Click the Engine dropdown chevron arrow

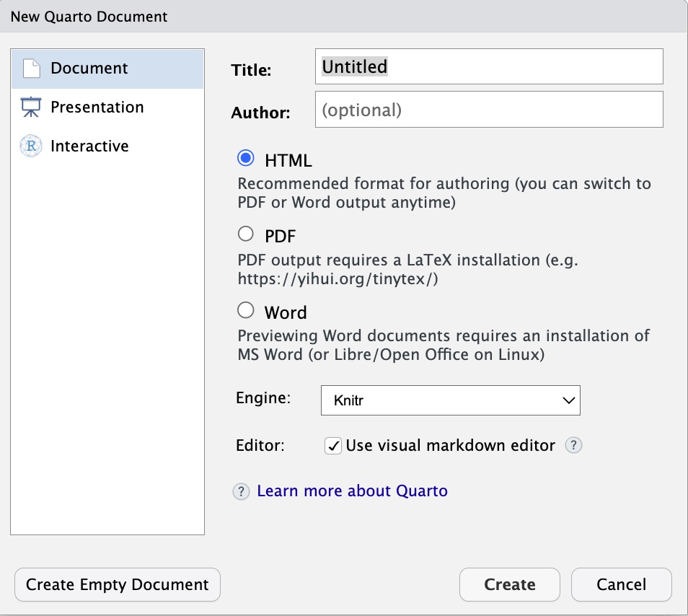coord(569,400)
